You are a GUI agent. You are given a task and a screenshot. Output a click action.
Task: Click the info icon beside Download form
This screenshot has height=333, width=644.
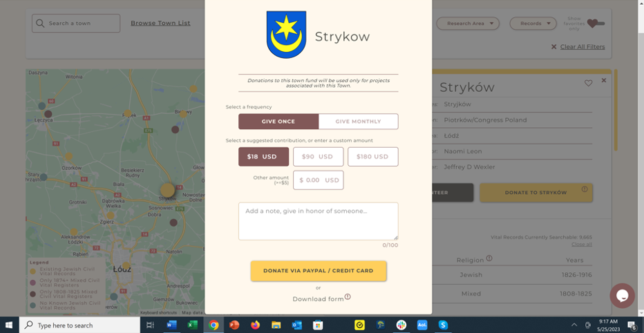click(348, 297)
